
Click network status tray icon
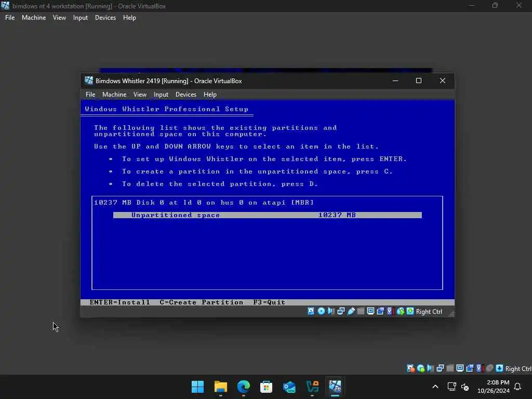[x=451, y=387]
